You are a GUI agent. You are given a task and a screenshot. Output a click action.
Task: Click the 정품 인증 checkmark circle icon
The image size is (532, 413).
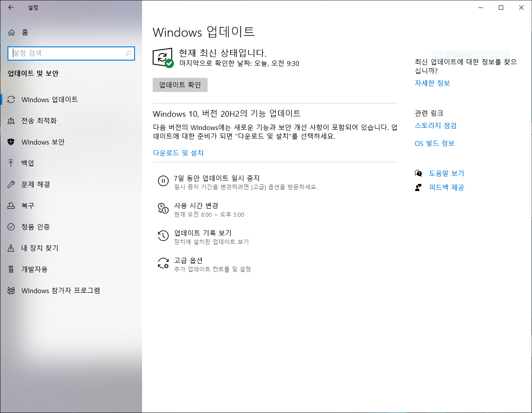tap(12, 227)
